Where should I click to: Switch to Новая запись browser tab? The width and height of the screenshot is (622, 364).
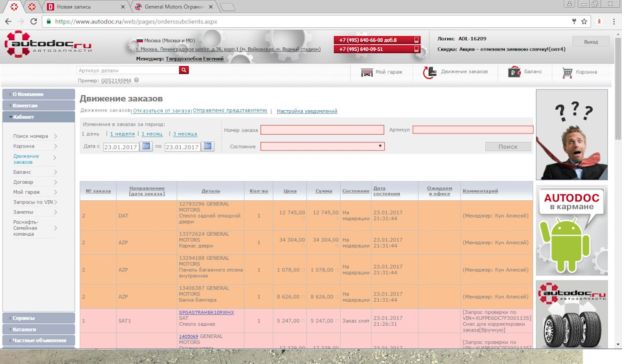[84, 6]
